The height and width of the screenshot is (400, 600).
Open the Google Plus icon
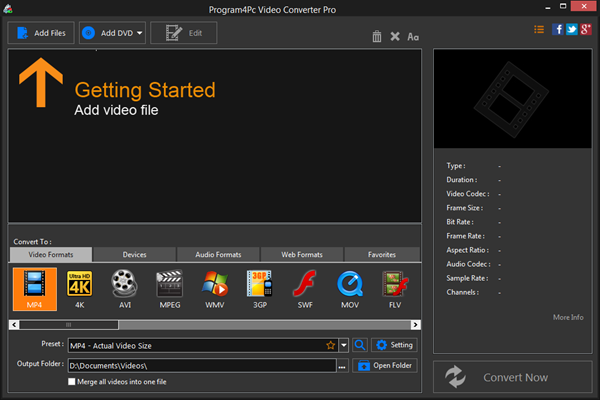click(586, 29)
